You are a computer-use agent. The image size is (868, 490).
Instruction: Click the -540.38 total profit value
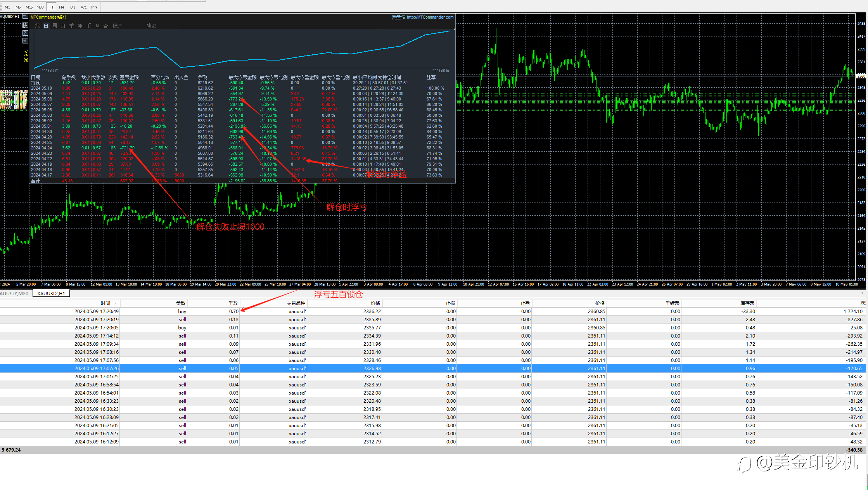pyautogui.click(x=855, y=450)
